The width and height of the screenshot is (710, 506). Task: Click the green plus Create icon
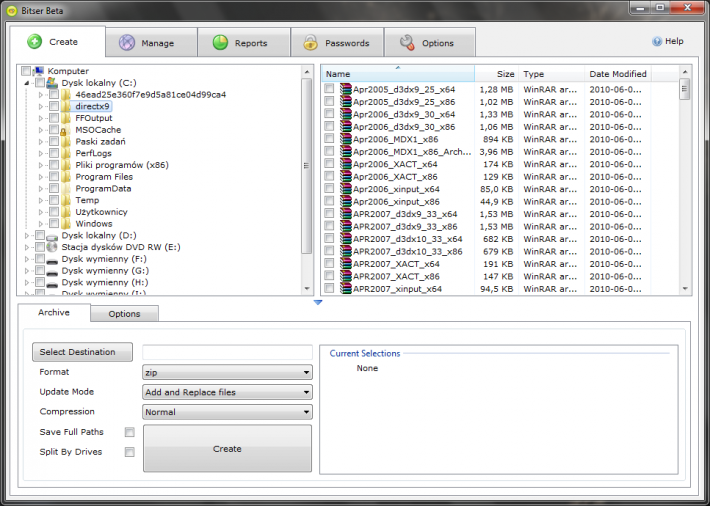(34, 42)
